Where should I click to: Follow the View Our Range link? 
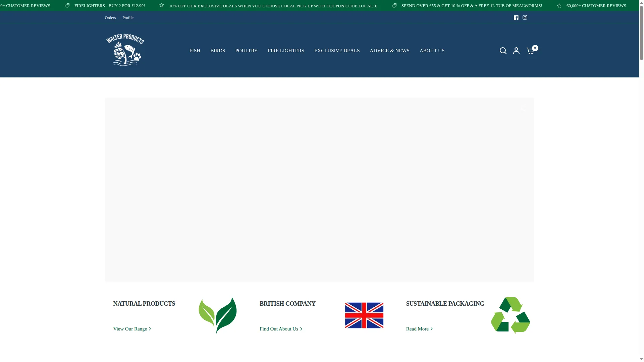[x=132, y=329]
